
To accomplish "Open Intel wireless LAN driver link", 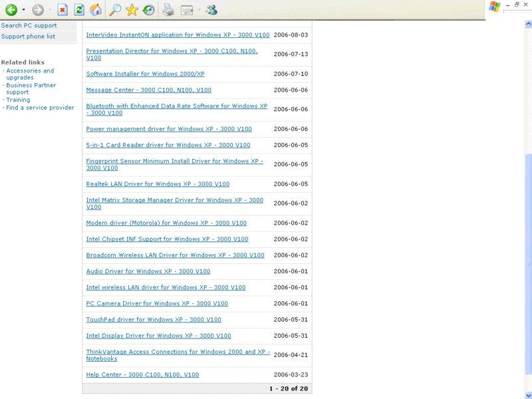I will pos(166,287).
